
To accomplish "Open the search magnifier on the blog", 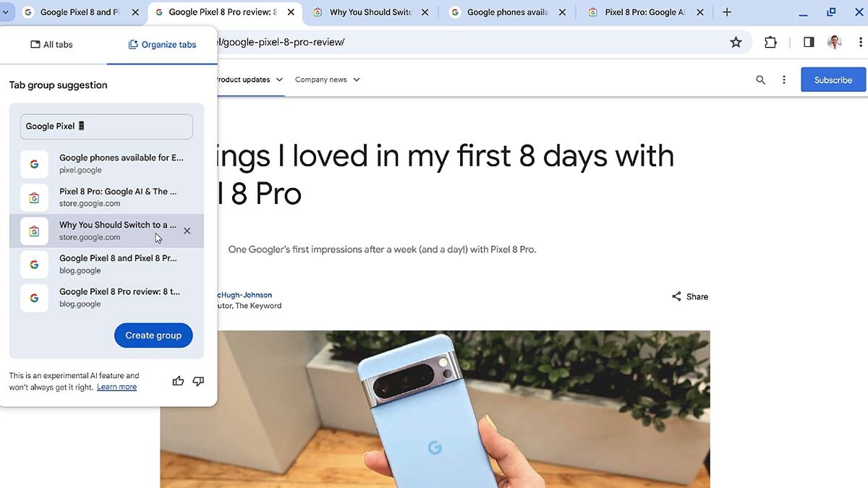I will (x=760, y=80).
